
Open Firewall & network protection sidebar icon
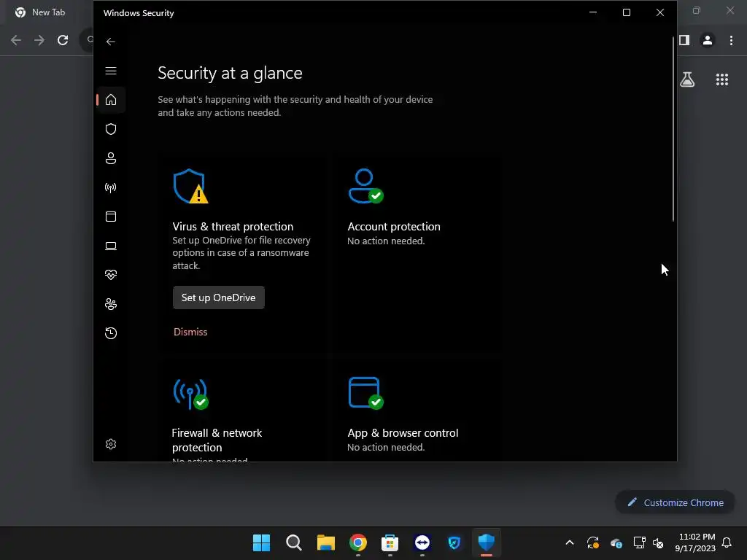pyautogui.click(x=111, y=187)
